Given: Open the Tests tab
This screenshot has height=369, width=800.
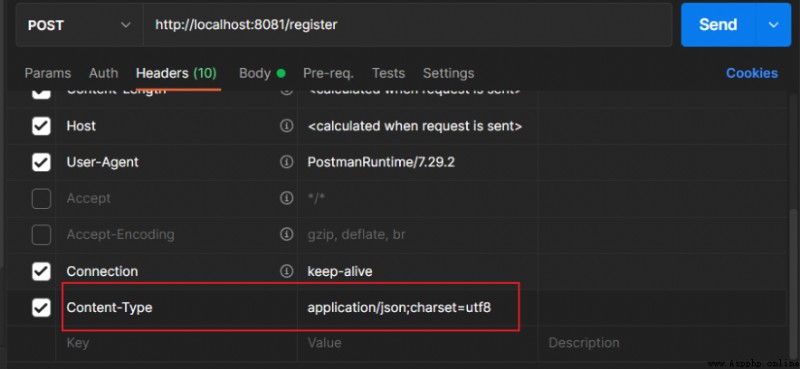Looking at the screenshot, I should tap(388, 73).
